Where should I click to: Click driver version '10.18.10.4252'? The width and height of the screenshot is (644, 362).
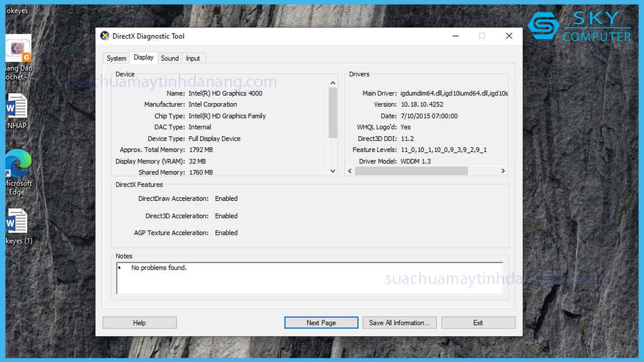pos(422,105)
